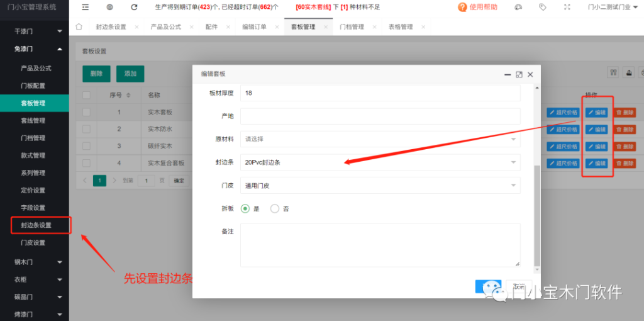644x321 pixels.
Task: Click the green 添加 button
Action: tap(130, 74)
